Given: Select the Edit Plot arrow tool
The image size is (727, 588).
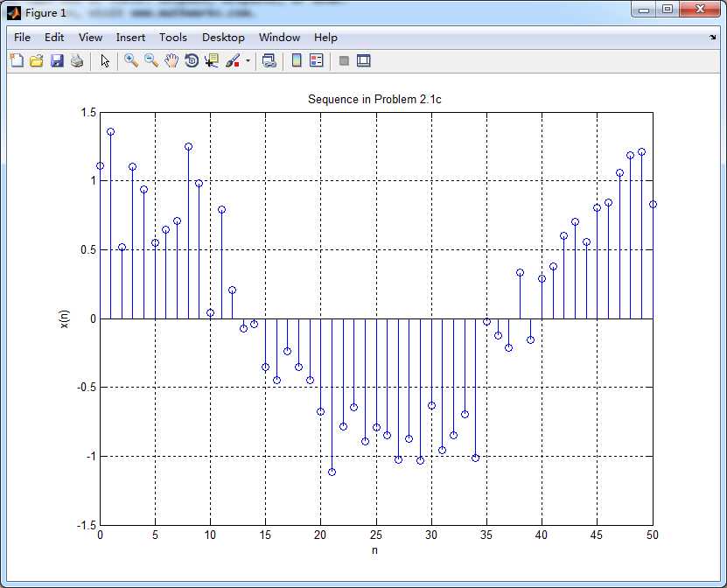Looking at the screenshot, I should (x=105, y=60).
